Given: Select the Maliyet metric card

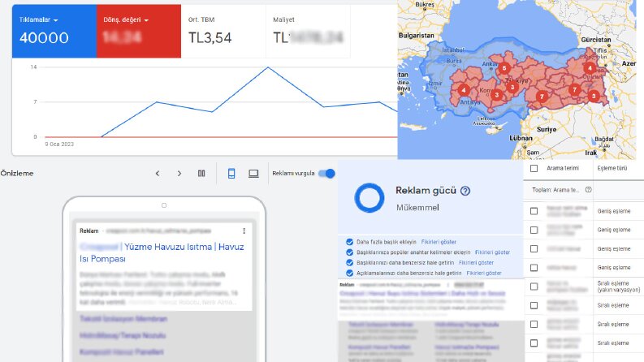Looking at the screenshot, I should [308, 31].
